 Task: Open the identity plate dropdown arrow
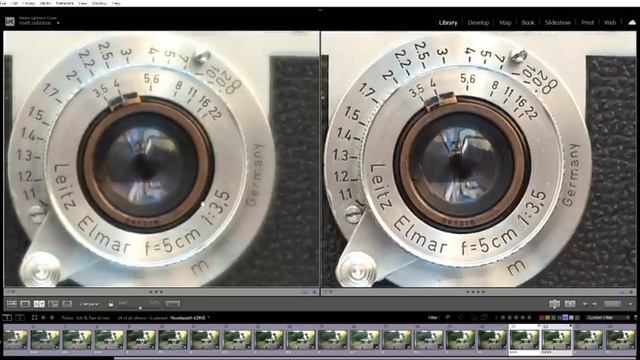coord(58,23)
